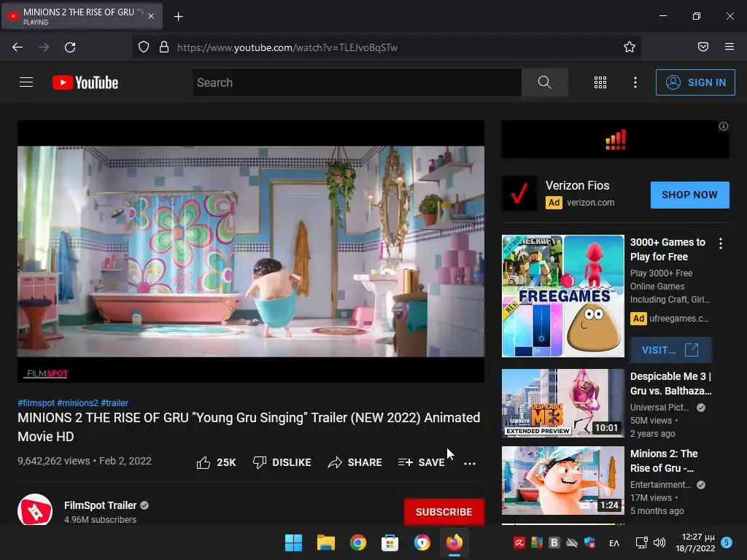Open Despicable Me 3 Gru vs. Balthazar title
Viewport: 747px width, 560px height.
(x=671, y=384)
